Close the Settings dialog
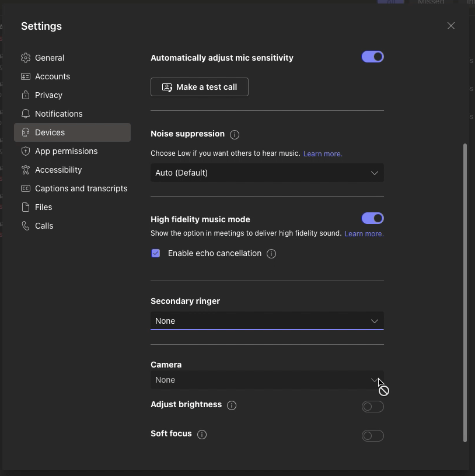Image resolution: width=475 pixels, height=476 pixels. (451, 26)
